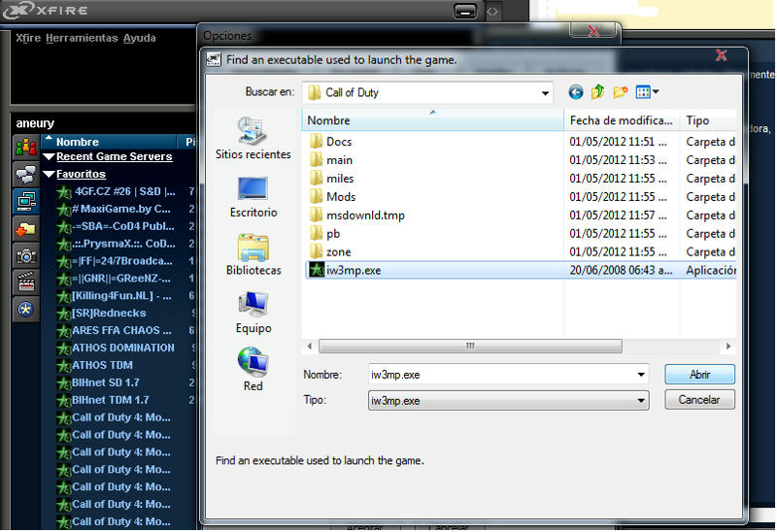
Task: Expand the Tipo file type dropdown
Action: pos(641,401)
